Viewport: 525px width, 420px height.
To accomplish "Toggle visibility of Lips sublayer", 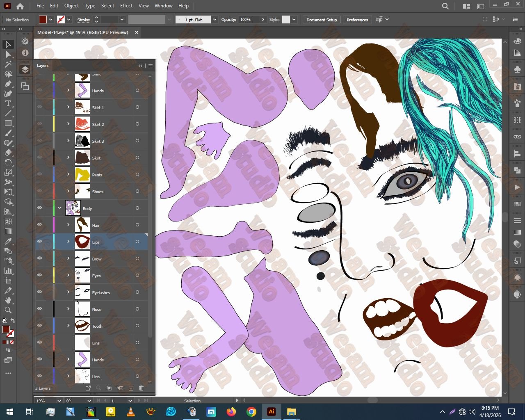I will pos(40,242).
